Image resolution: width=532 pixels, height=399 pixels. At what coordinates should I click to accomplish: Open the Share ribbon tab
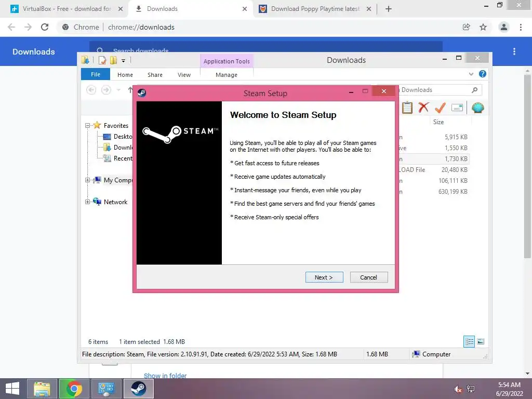point(155,75)
